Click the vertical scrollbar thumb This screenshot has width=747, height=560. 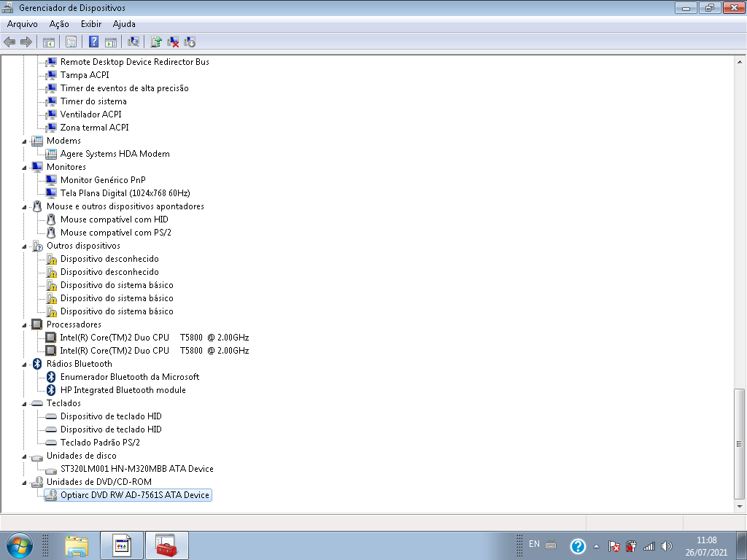click(740, 444)
